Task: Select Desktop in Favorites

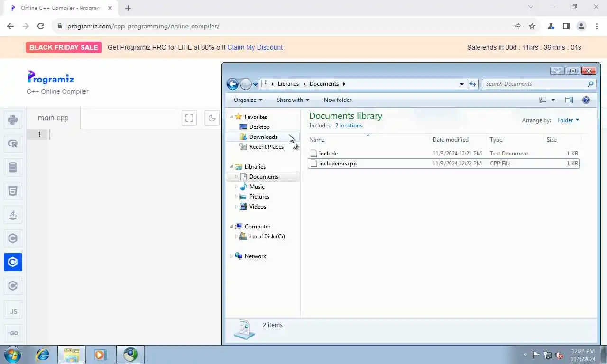Action: (259, 127)
